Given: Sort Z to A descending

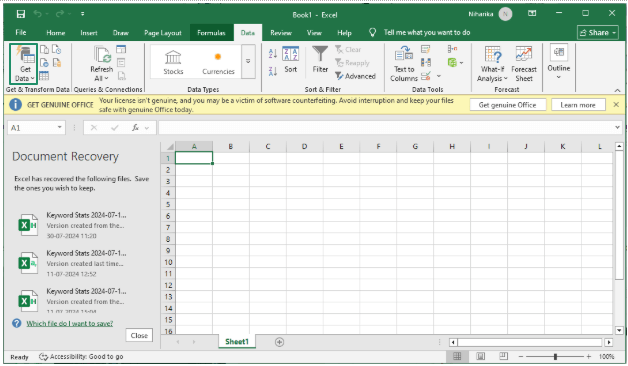Looking at the screenshot, I should (273, 72).
